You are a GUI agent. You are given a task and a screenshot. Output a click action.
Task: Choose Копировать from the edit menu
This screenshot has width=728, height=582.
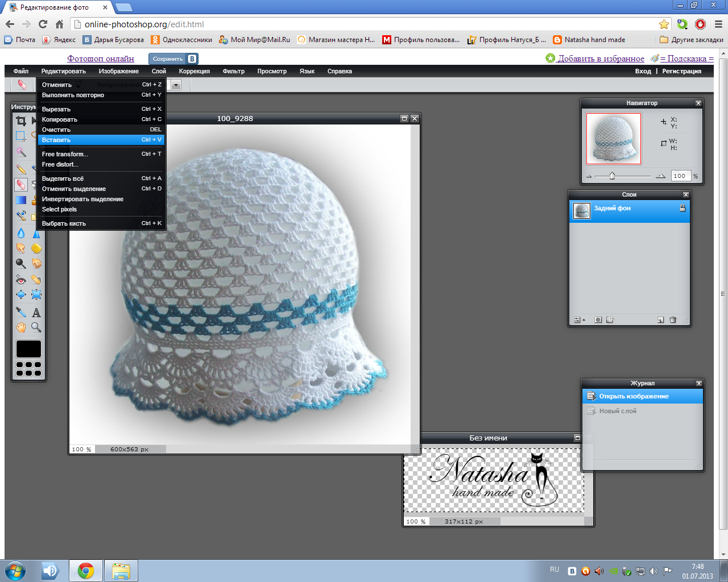(x=101, y=119)
